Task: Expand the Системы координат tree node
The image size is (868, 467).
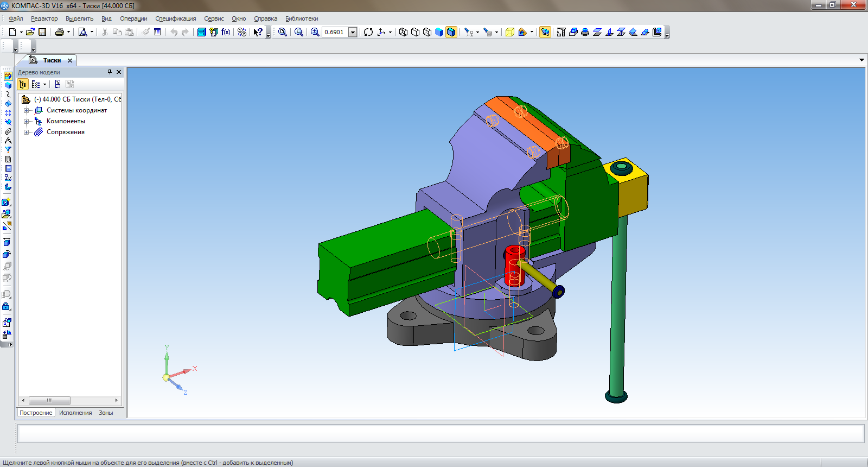Action: pos(26,110)
